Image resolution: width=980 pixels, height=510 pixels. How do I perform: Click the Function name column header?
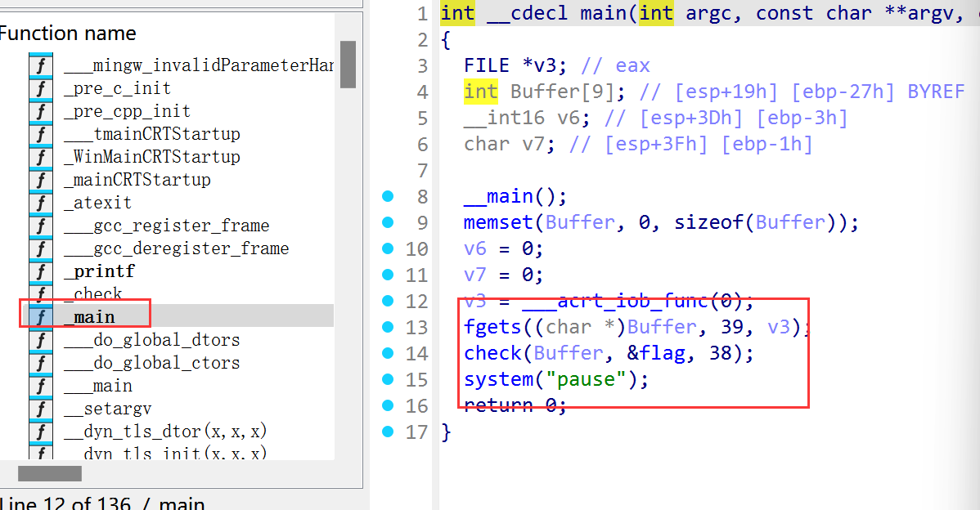tap(70, 34)
